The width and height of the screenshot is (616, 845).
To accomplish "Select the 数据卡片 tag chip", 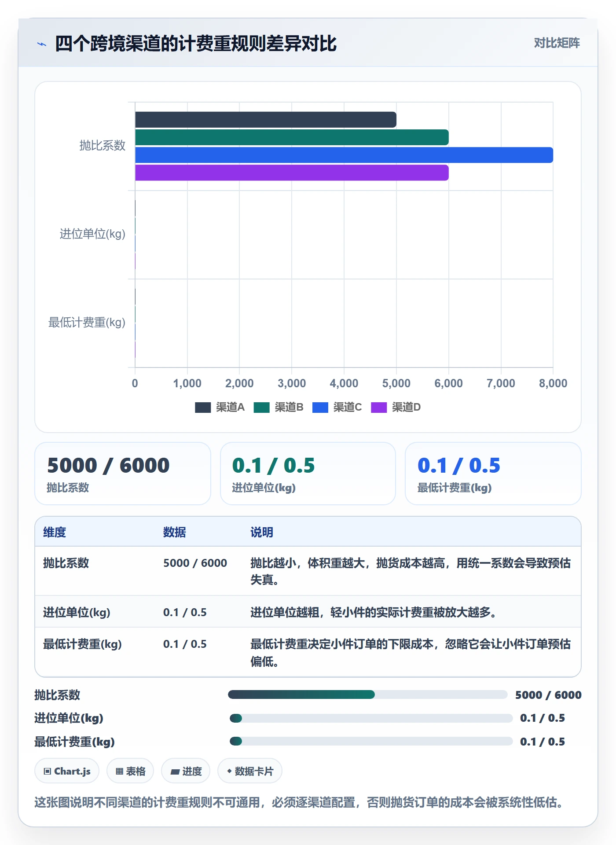I will 250,771.
